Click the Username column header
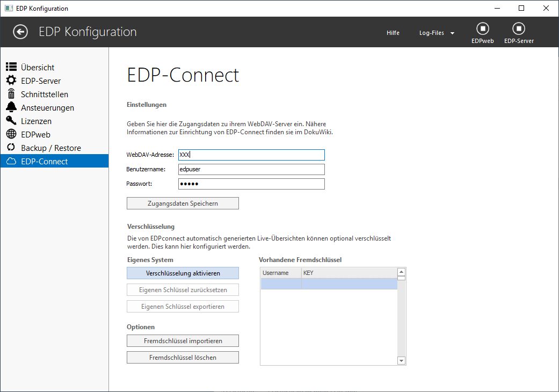This screenshot has height=392, width=559. pyautogui.click(x=281, y=273)
